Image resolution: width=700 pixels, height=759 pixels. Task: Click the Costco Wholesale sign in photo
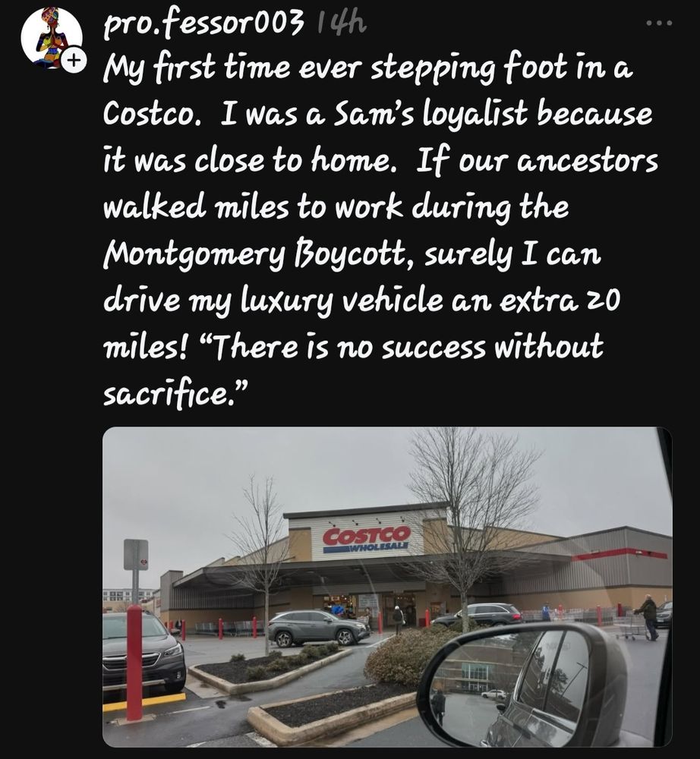click(367, 539)
